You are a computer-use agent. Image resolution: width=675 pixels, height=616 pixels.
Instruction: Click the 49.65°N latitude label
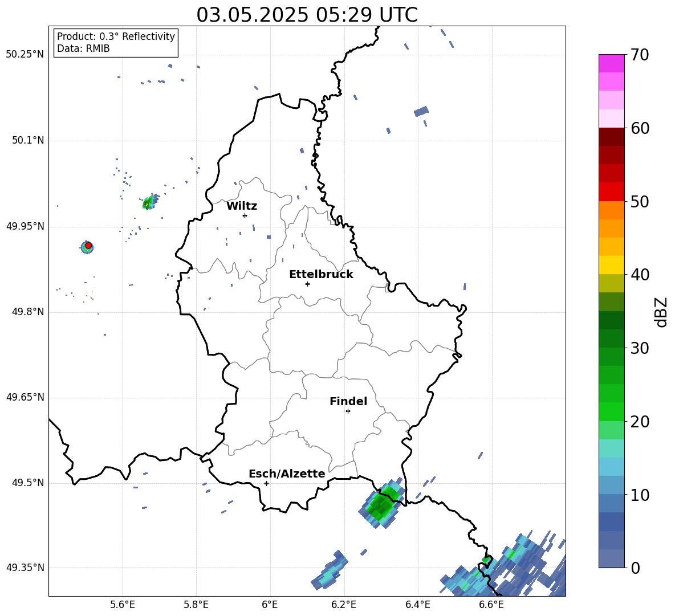pos(25,397)
